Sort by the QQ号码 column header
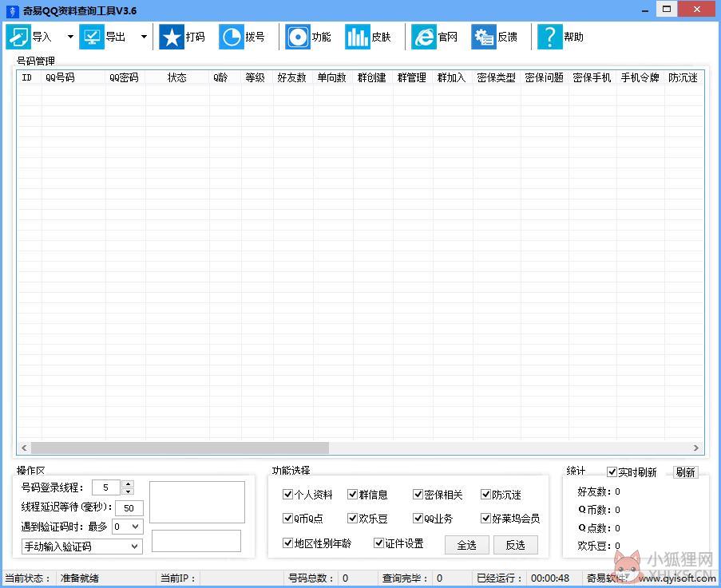This screenshot has height=588, width=721. [73, 77]
